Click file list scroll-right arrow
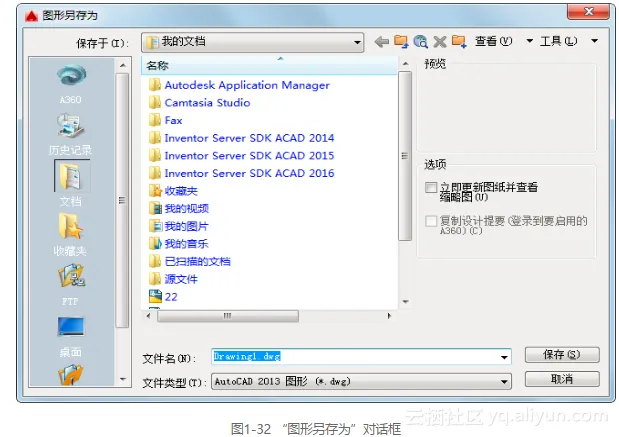Viewport: 619px width, 437px height. tap(389, 316)
